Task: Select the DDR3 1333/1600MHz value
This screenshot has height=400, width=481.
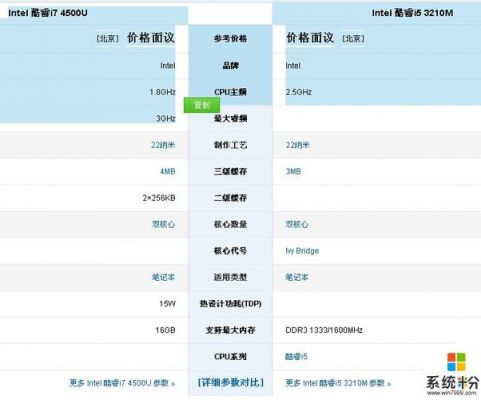Action: click(324, 330)
